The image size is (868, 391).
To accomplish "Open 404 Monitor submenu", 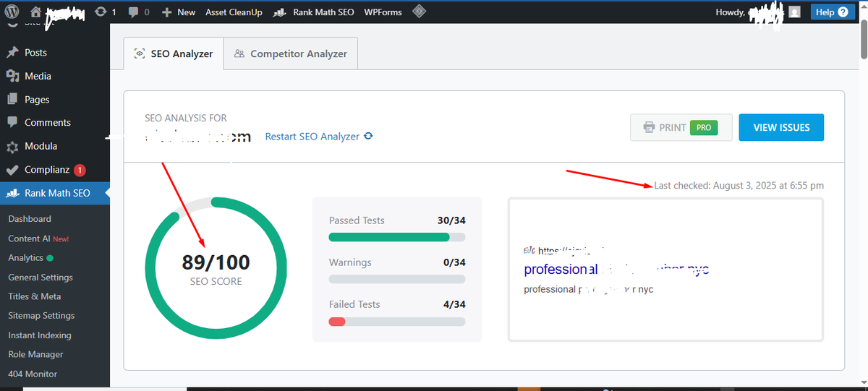I will pyautogui.click(x=33, y=374).
